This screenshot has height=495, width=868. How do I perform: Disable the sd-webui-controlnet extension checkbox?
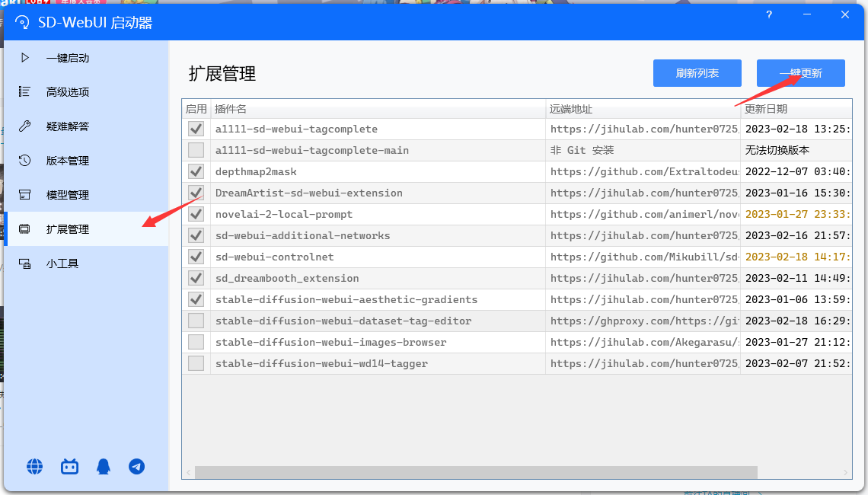coord(196,257)
